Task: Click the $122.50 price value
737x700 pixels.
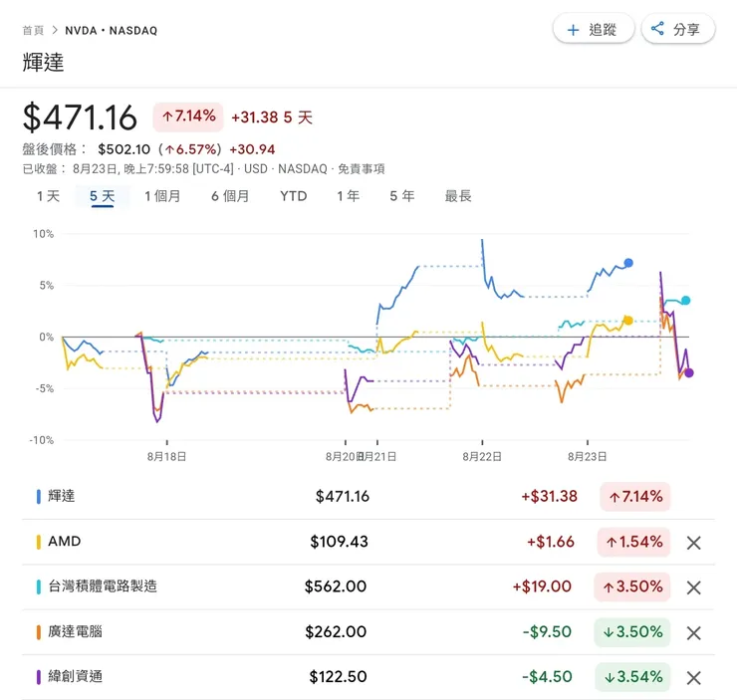Action: click(x=338, y=677)
